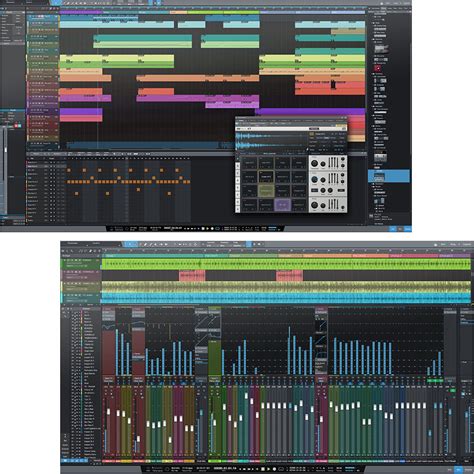The height and width of the screenshot is (474, 474).
Task: Select the blue-highlighted item in the browser panel
Action: tap(389, 176)
